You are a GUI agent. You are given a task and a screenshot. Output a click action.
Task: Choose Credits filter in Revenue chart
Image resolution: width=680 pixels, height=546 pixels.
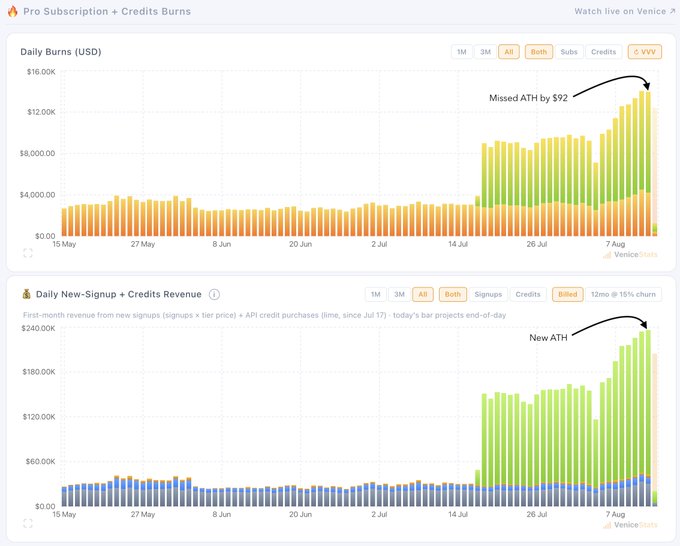pyautogui.click(x=528, y=294)
